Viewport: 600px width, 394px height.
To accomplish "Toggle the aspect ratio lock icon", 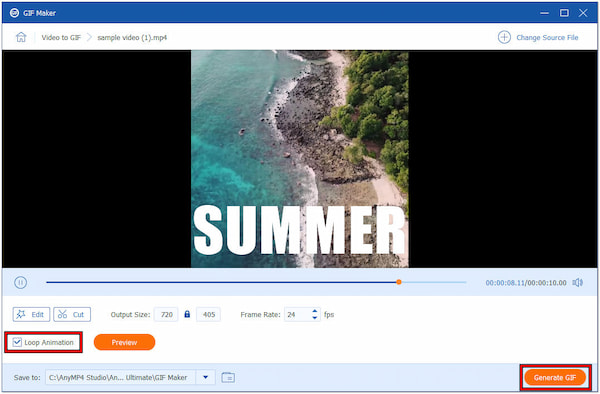I will (x=187, y=314).
